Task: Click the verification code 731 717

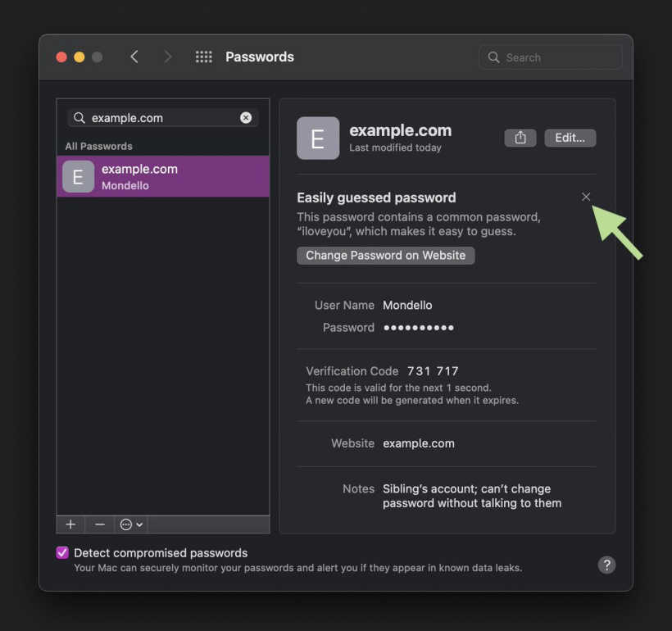Action: pyautogui.click(x=433, y=371)
